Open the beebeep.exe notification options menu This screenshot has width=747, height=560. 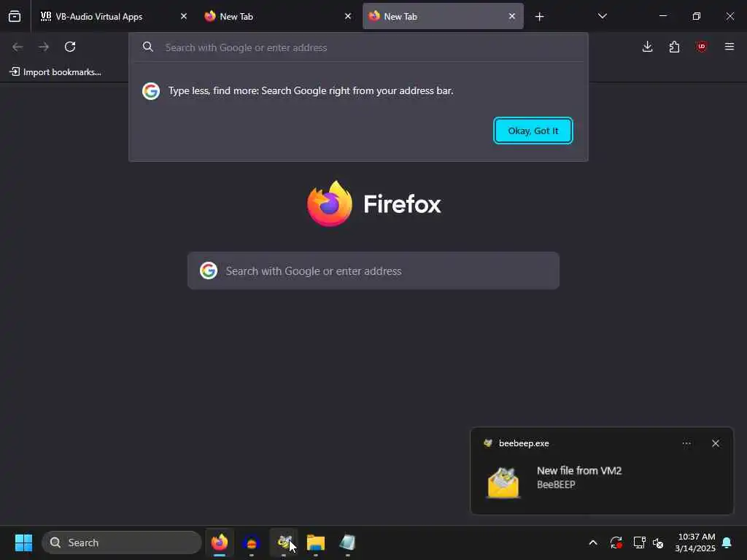686,443
